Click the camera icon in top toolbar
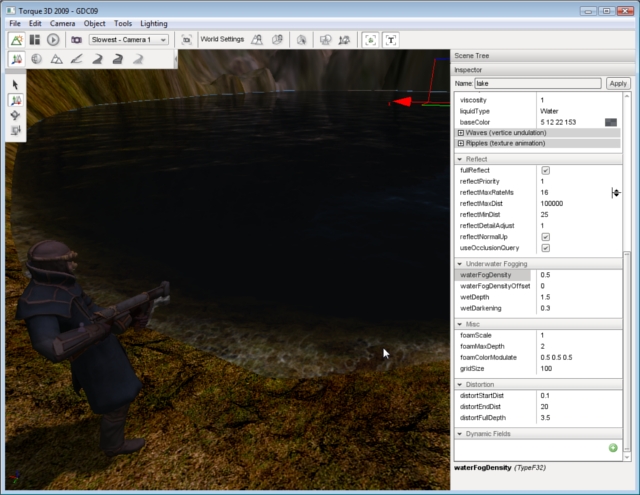Viewport: 640px width, 495px height. (x=76, y=40)
